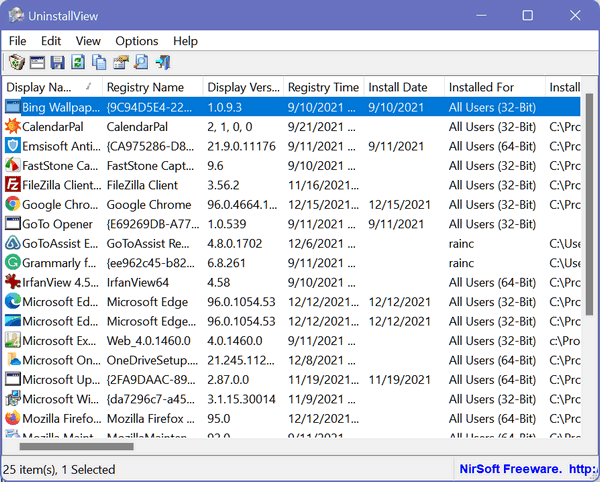Select the CalendarPal display name
The image size is (600, 482).
pos(52,127)
